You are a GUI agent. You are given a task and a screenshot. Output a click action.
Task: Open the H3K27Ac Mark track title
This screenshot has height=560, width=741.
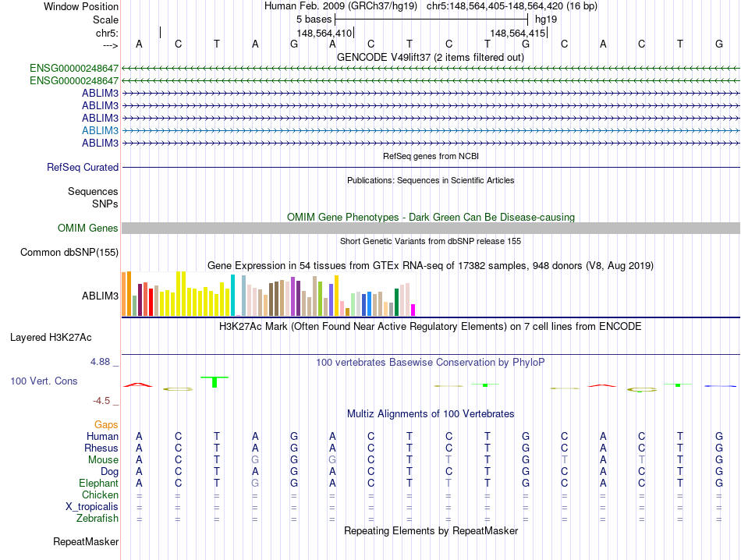pyautogui.click(x=430, y=327)
